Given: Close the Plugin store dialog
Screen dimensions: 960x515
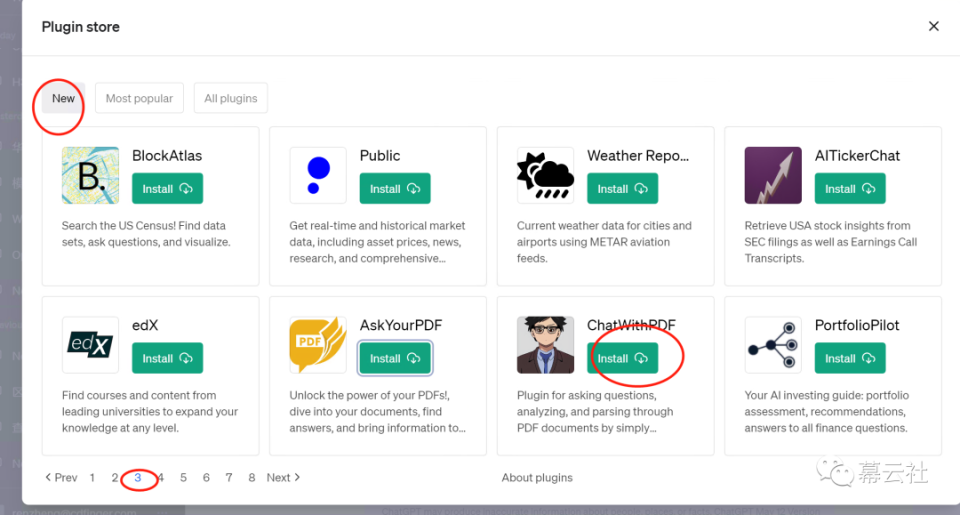Looking at the screenshot, I should pyautogui.click(x=933, y=26).
